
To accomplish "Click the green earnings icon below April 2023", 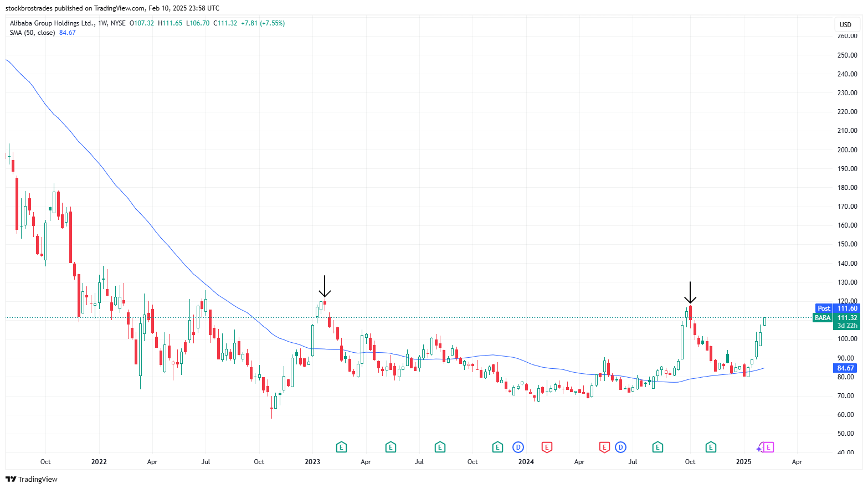I will [391, 447].
